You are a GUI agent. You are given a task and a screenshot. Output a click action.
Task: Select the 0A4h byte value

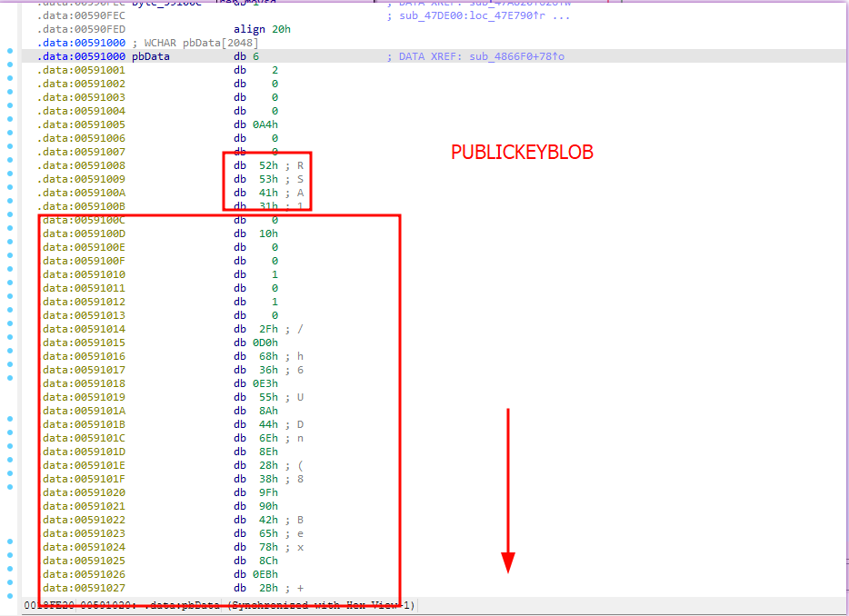pos(265,124)
